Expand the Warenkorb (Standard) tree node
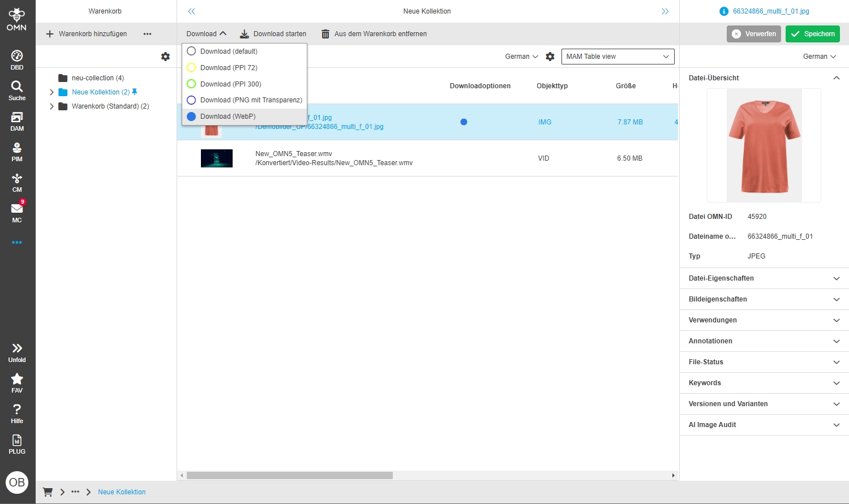849x504 pixels. point(52,106)
